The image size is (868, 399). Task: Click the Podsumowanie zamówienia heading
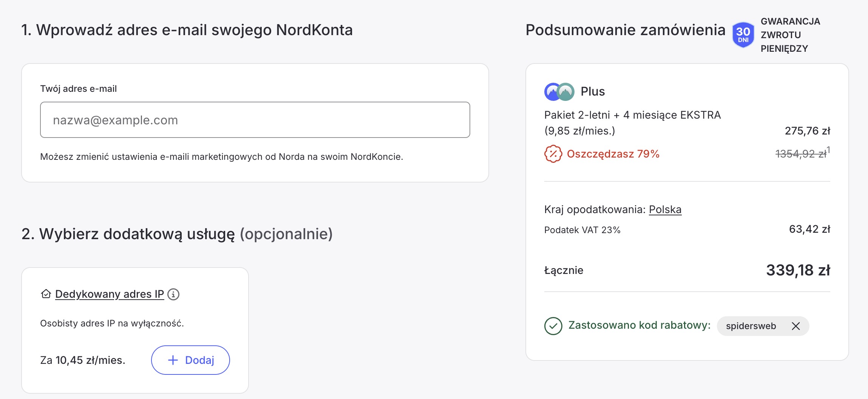point(625,30)
